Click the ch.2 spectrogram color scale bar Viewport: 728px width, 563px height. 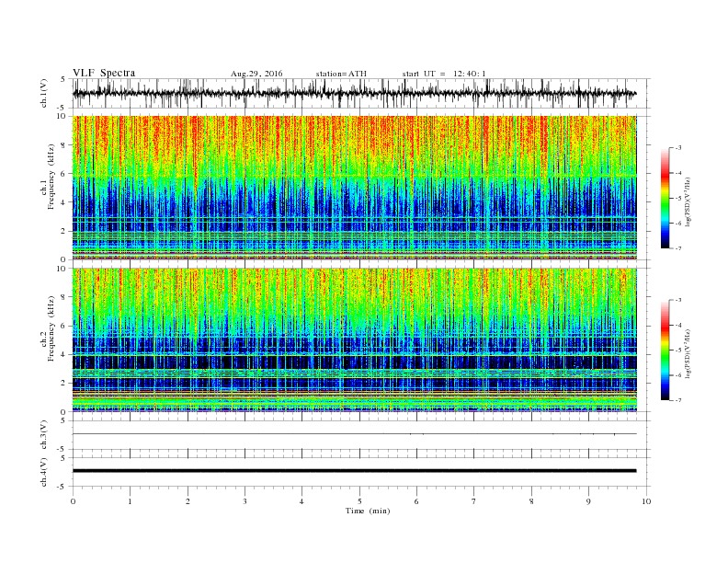click(x=665, y=350)
